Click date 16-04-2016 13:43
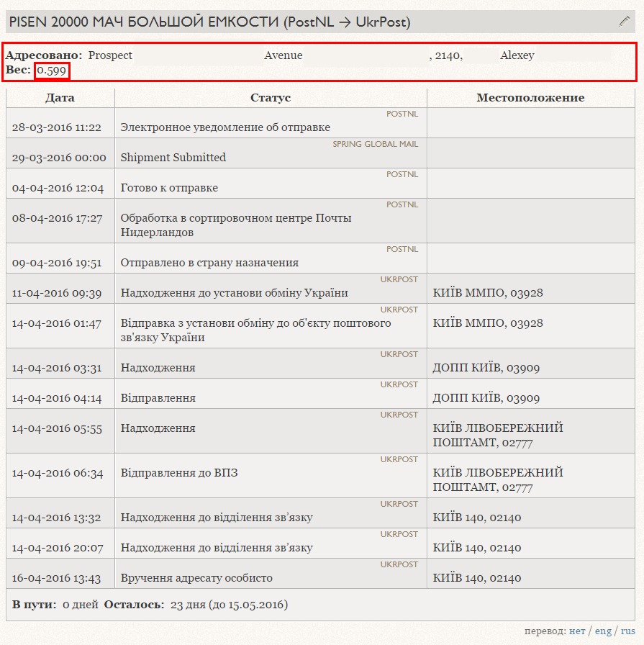 pos(56,578)
